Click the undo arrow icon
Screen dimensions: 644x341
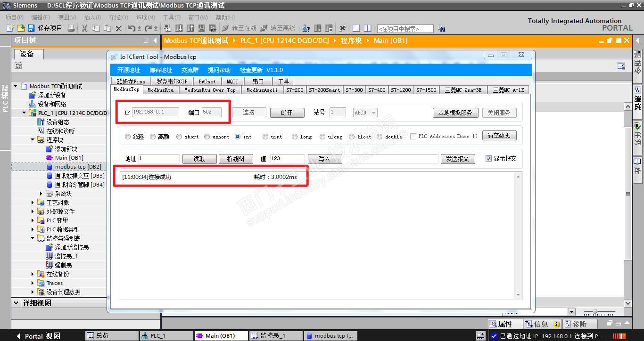[132, 28]
